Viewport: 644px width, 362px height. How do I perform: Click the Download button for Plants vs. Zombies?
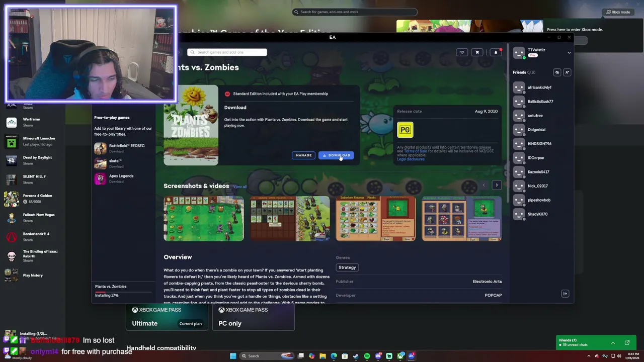coord(336,155)
